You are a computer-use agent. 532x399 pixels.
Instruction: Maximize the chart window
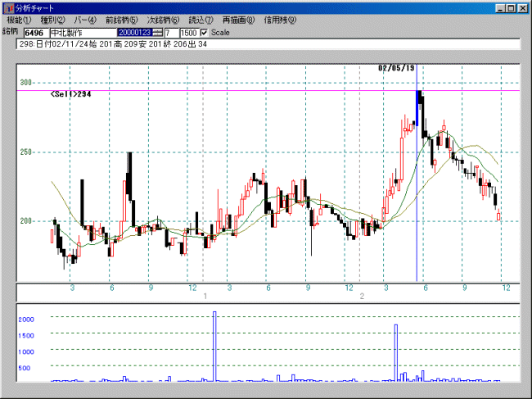[x=511, y=7]
